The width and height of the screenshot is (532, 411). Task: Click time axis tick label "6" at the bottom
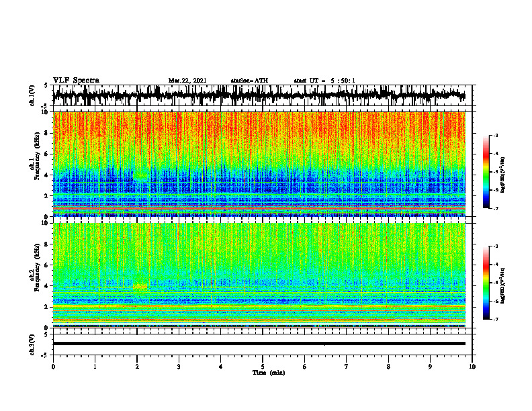coord(304,367)
